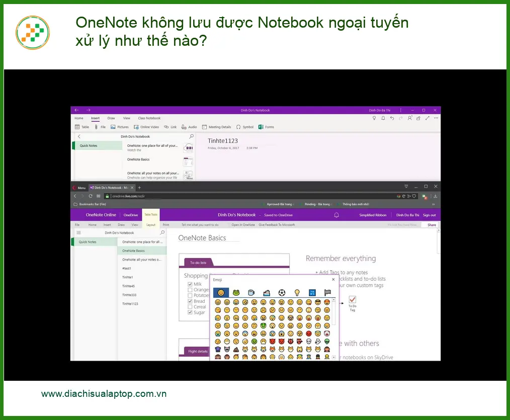Image resolution: width=510 pixels, height=420 pixels.
Task: Click the share icon in the OneNote app
Action: (418, 118)
